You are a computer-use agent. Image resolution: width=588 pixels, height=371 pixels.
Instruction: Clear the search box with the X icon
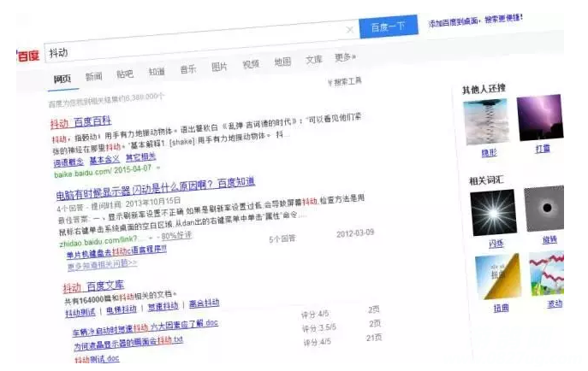350,30
